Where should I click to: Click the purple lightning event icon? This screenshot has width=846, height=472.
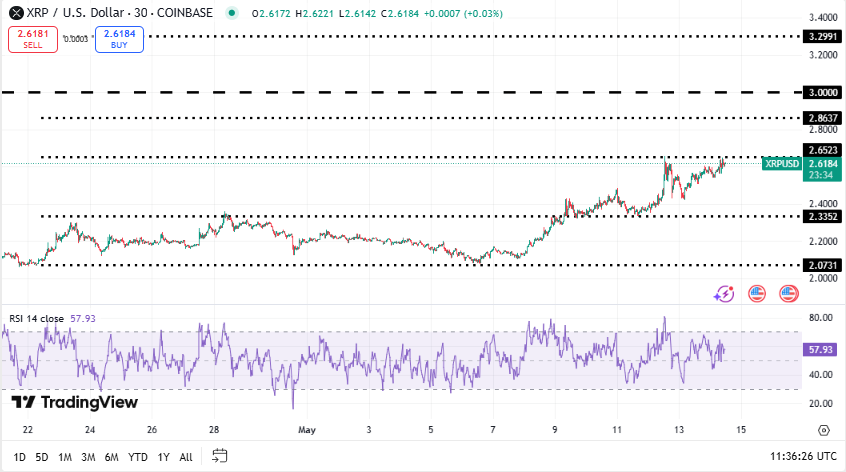(x=724, y=294)
